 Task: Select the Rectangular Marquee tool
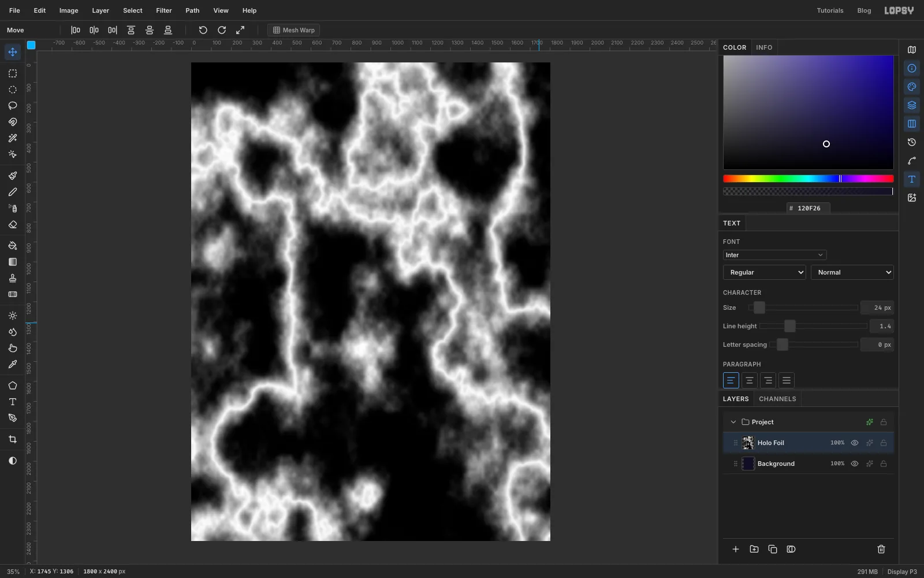point(12,73)
